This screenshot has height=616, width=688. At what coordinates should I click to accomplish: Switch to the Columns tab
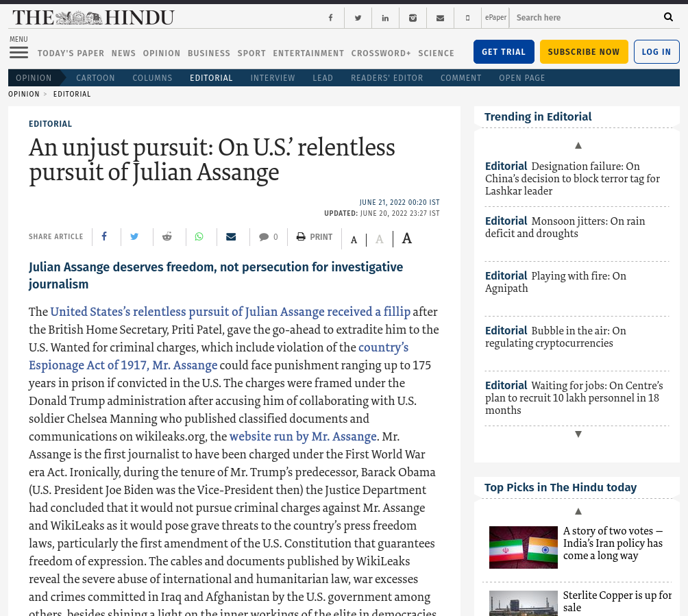(x=152, y=77)
